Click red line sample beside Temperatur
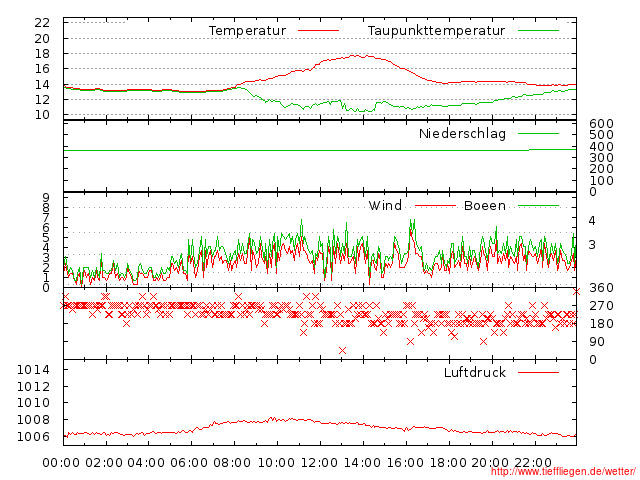 318,31
